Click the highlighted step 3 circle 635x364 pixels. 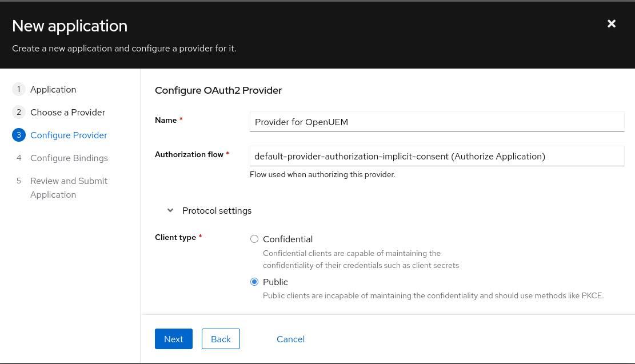(18, 135)
